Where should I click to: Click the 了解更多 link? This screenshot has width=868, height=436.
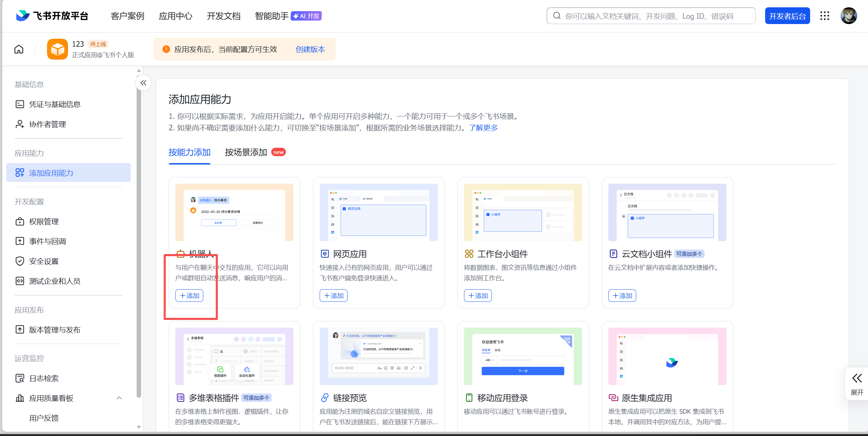click(x=483, y=128)
